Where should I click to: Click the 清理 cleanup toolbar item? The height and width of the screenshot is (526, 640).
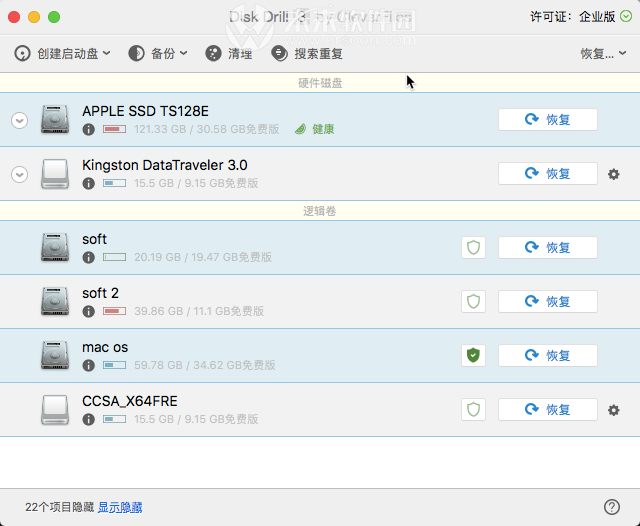pos(229,53)
